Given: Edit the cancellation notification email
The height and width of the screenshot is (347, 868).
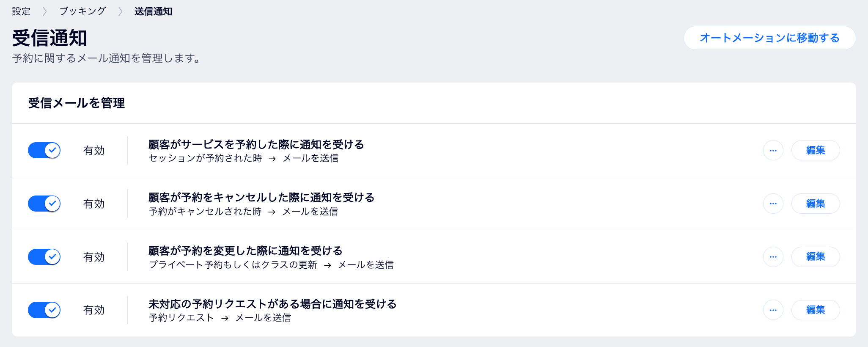Looking at the screenshot, I should pyautogui.click(x=816, y=204).
